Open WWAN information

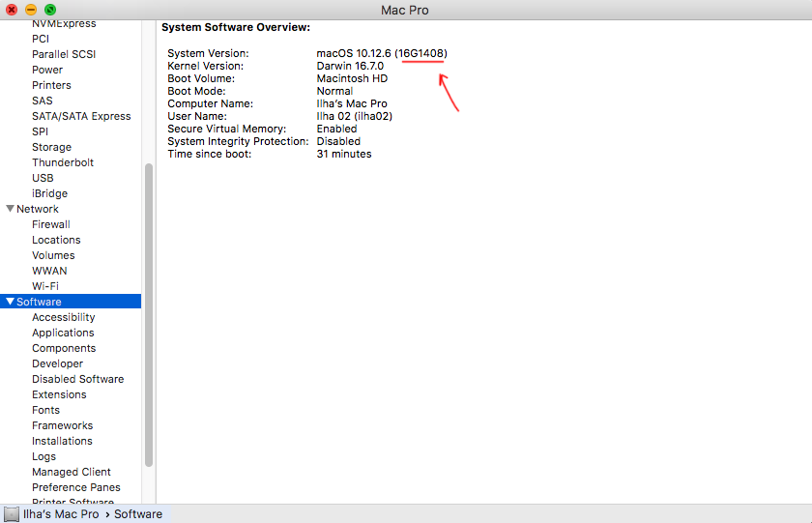click(x=49, y=271)
